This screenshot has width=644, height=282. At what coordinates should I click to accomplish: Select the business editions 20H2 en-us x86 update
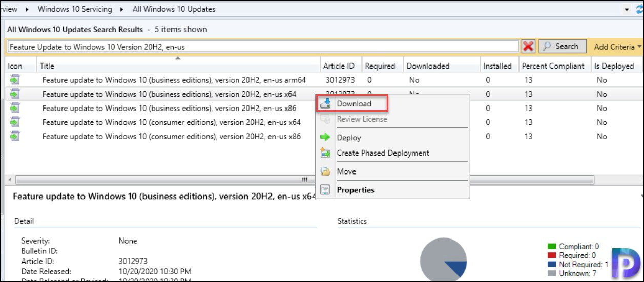[169, 108]
